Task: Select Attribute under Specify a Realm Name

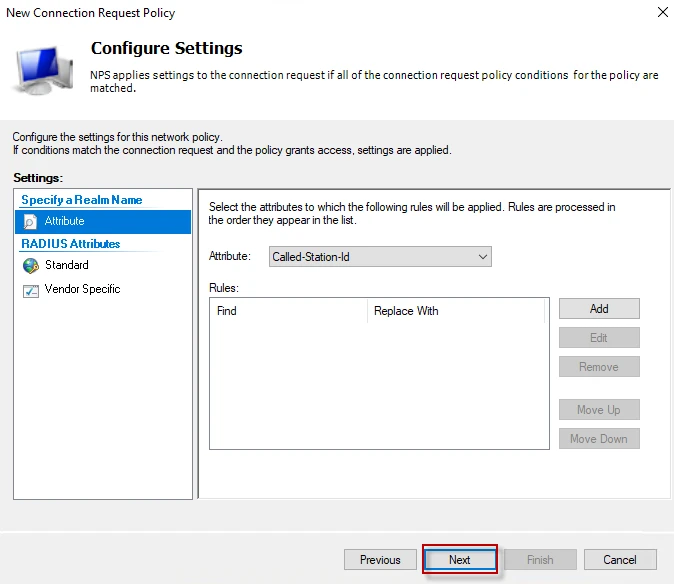Action: pos(65,222)
